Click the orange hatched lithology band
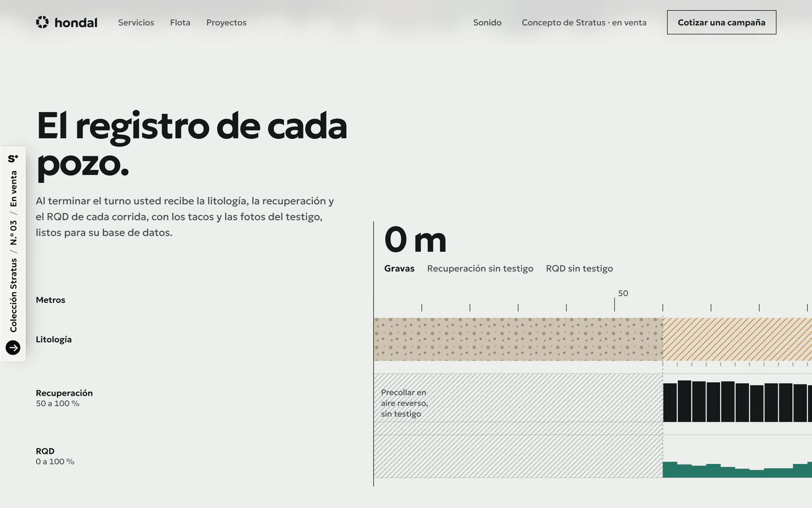 [x=737, y=339]
